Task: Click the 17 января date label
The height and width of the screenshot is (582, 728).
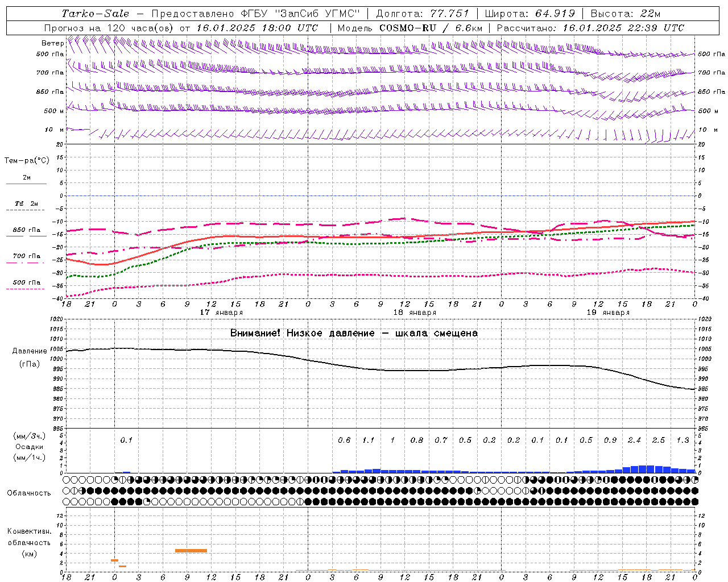Action: coord(221,313)
